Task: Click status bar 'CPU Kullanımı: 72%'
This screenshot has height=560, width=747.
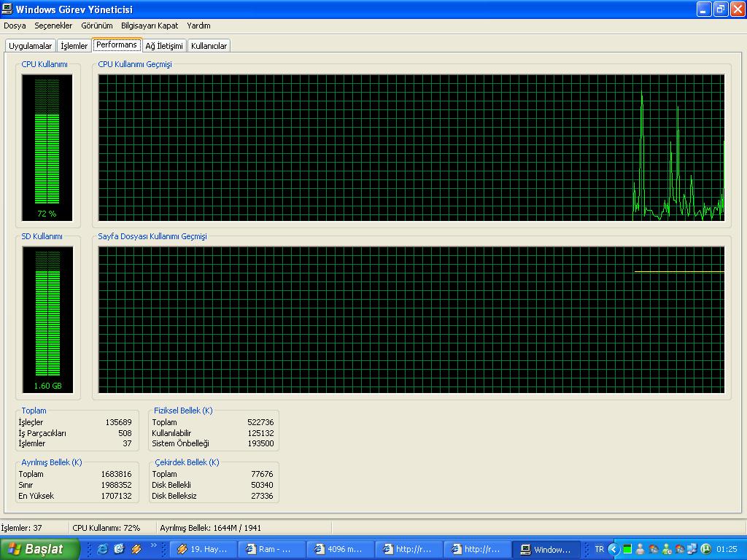Action: (107, 528)
